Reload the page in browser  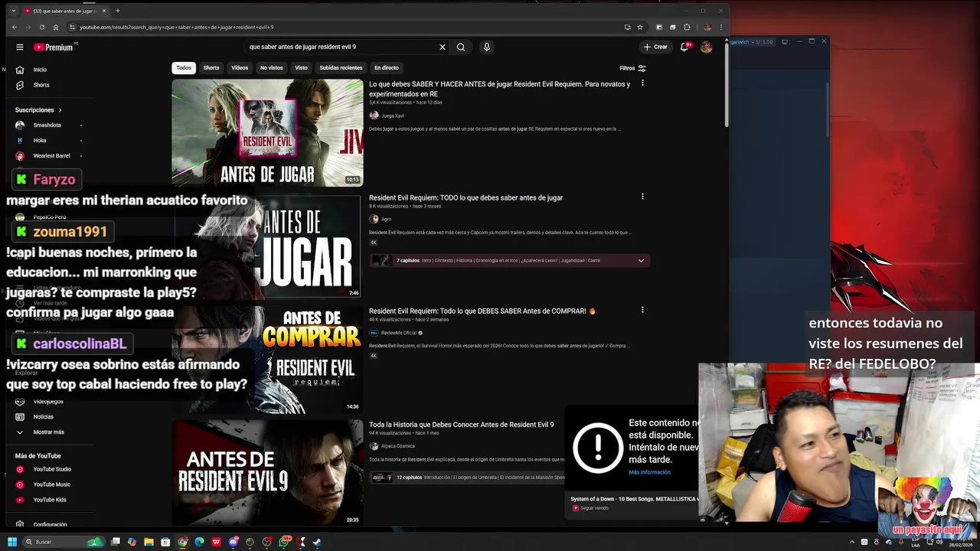(42, 27)
